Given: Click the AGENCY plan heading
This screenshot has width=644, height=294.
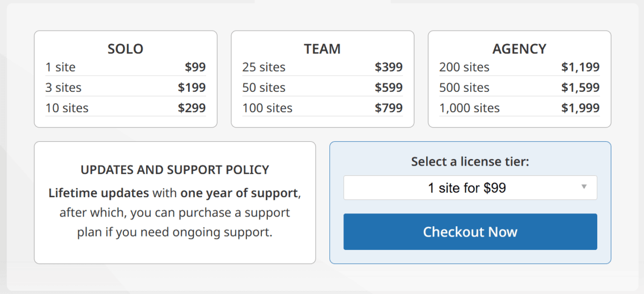Looking at the screenshot, I should (x=519, y=49).
